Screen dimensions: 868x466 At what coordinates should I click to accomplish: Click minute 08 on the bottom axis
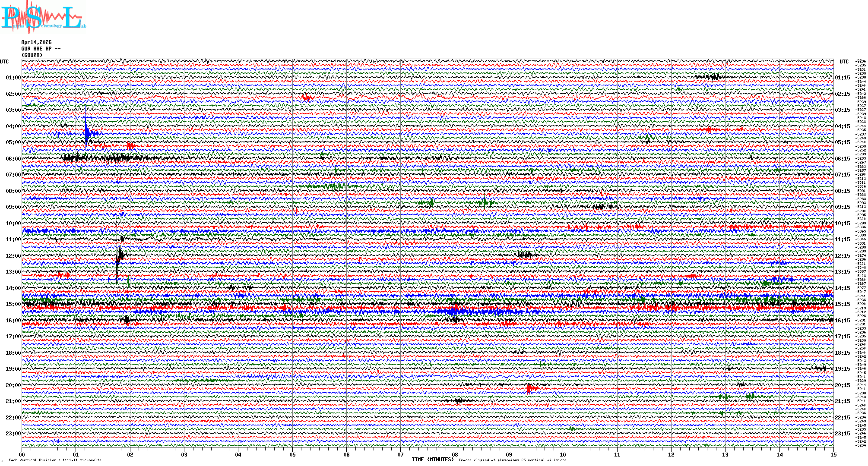(455, 455)
